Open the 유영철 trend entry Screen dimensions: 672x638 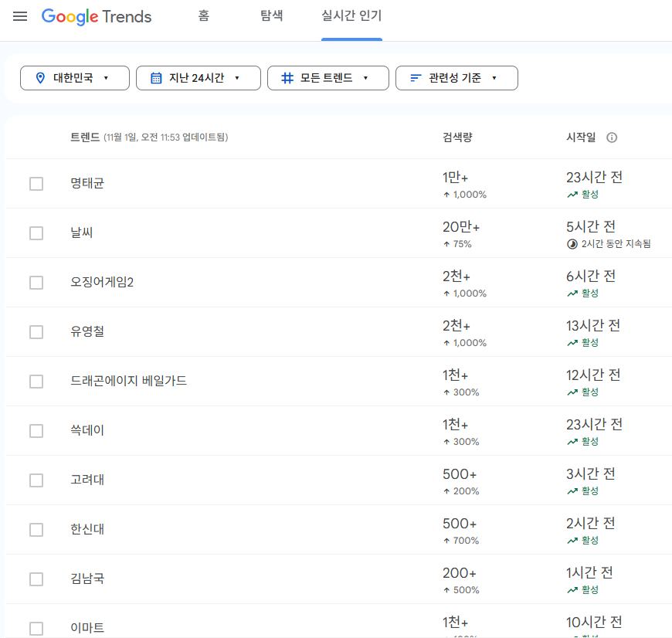(x=87, y=331)
